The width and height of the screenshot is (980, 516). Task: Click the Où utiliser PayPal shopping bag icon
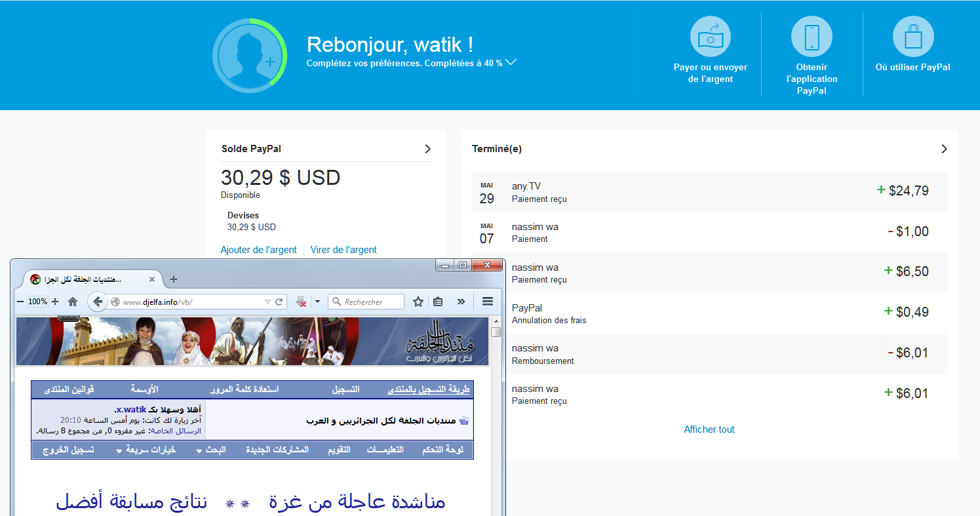coord(913,37)
